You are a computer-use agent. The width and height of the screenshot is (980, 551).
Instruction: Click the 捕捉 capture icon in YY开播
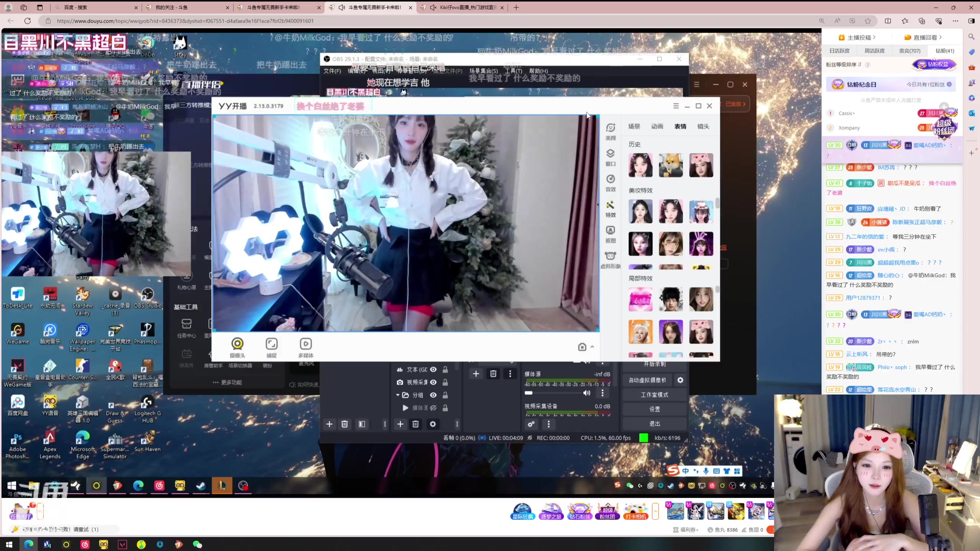(x=271, y=347)
